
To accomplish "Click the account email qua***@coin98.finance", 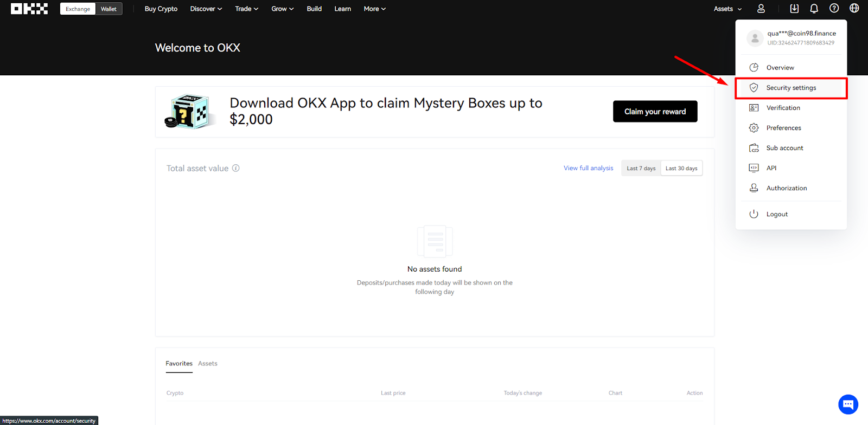I will pyautogui.click(x=801, y=33).
